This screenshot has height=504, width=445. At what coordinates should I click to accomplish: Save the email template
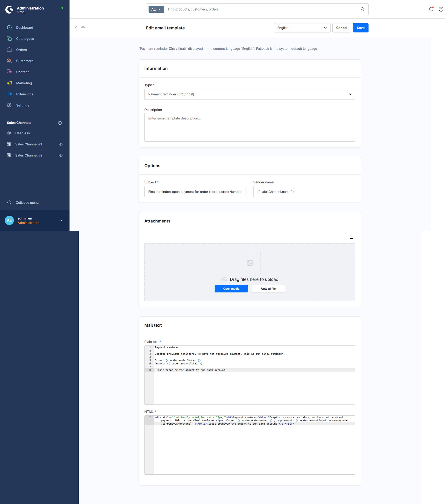tap(360, 28)
